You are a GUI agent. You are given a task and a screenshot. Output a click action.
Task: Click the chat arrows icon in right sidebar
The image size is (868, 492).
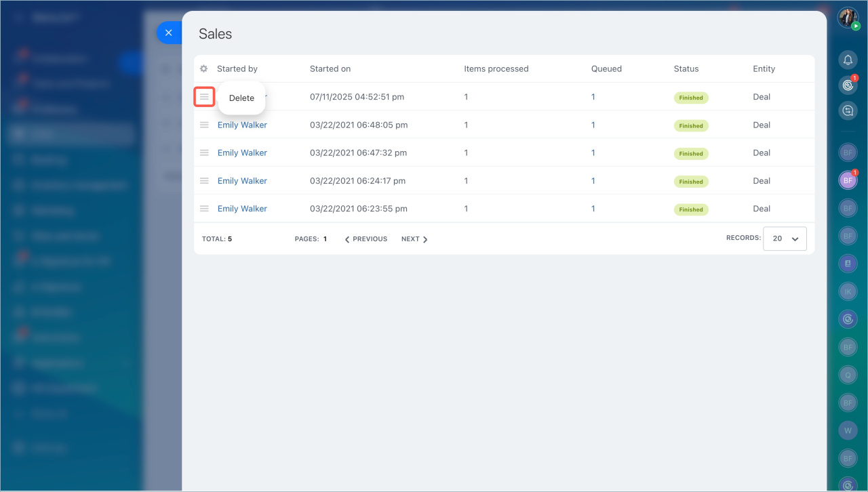[x=848, y=110]
